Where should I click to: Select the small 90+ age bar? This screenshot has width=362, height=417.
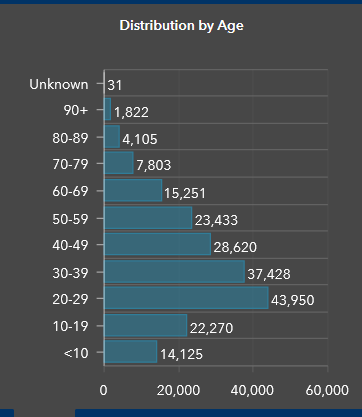[108, 109]
